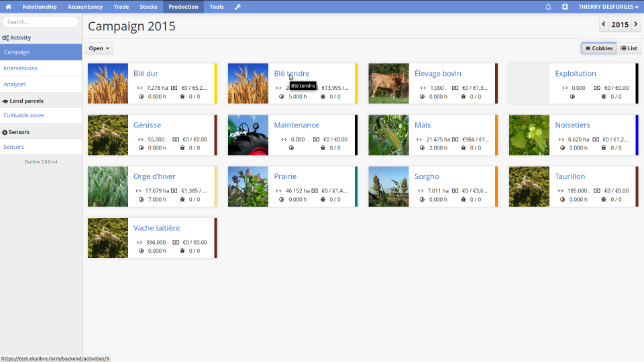Click the Maïs corn thumbnail

(388, 135)
